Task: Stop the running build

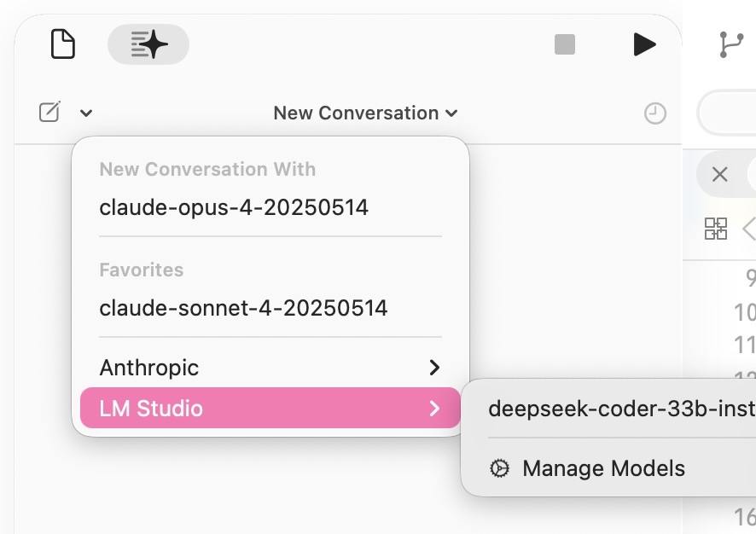Action: point(565,44)
